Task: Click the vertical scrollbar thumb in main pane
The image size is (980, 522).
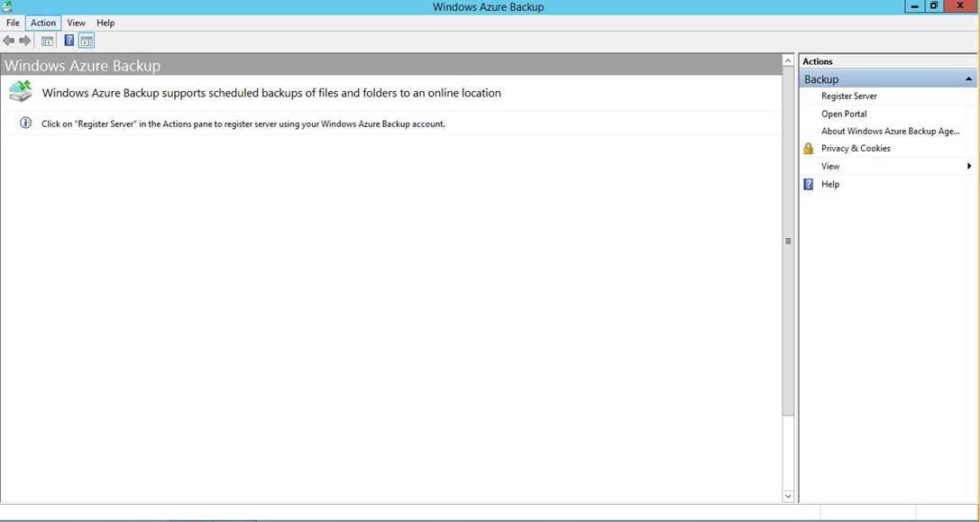Action: click(788, 241)
